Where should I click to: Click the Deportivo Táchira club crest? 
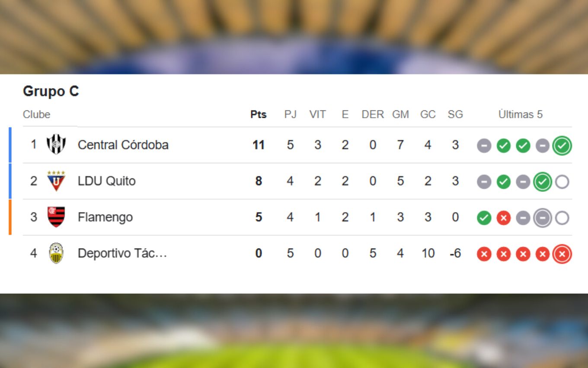coord(56,253)
